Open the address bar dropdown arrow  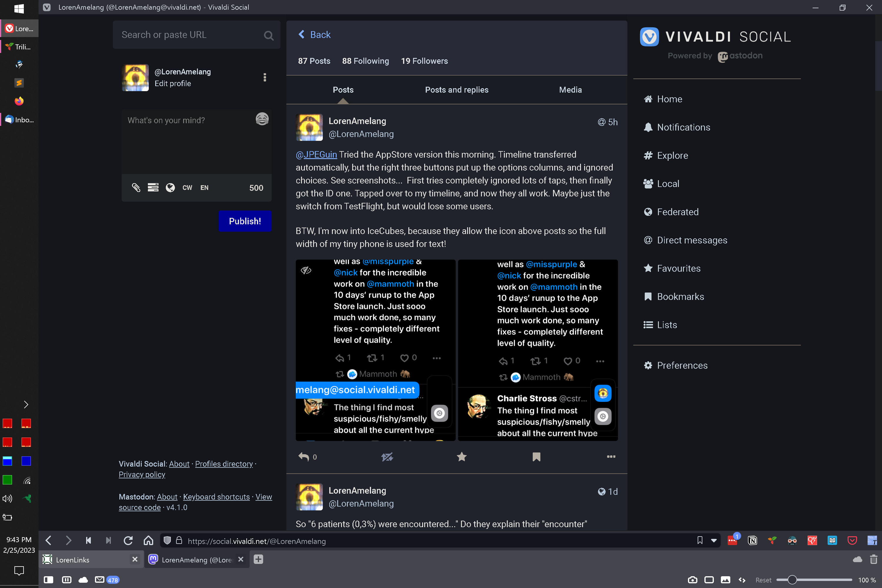(714, 541)
